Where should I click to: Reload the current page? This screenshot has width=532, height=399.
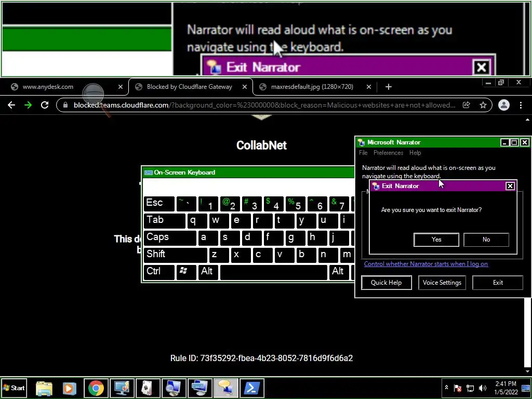(x=45, y=105)
